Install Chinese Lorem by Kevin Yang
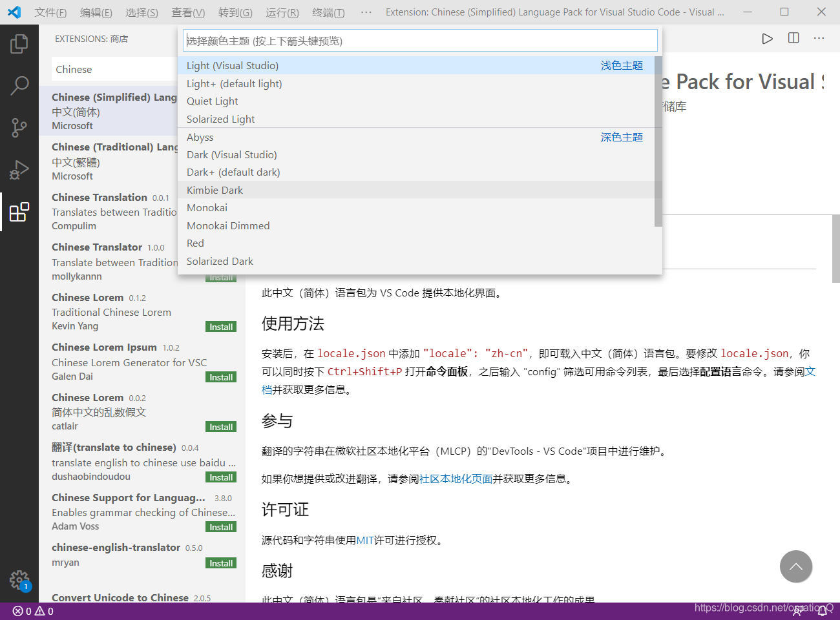 click(221, 327)
